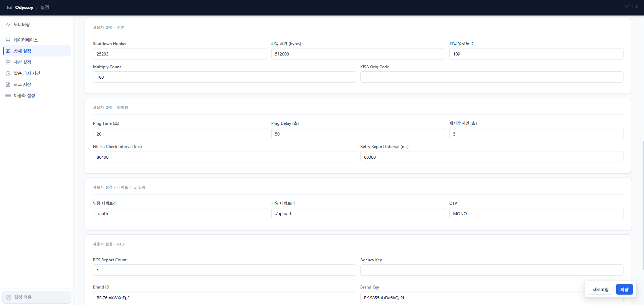This screenshot has height=305, width=644.
Task: Click the 파일 디렉토리 input field
Action: [x=358, y=214]
